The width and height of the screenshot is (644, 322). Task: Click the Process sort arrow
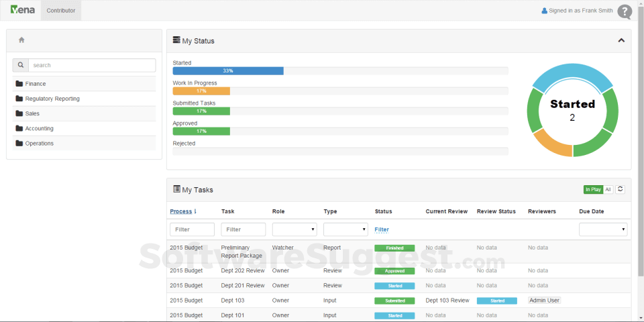(195, 211)
